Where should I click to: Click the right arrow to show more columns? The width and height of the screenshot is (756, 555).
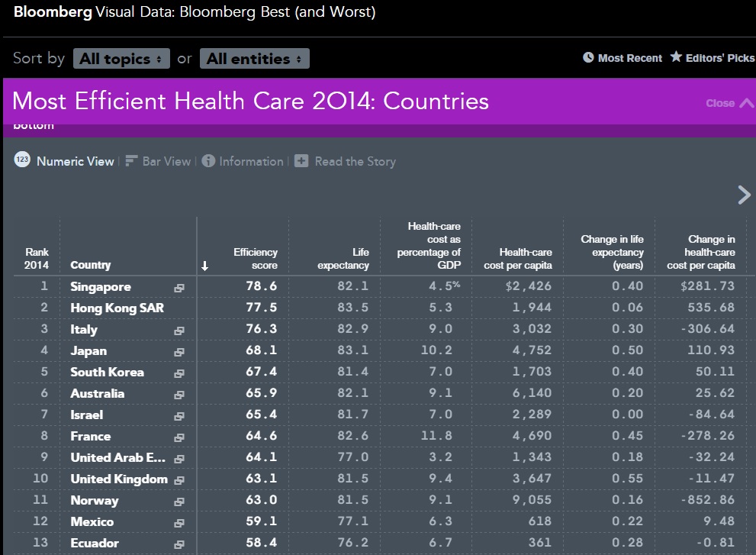(744, 195)
